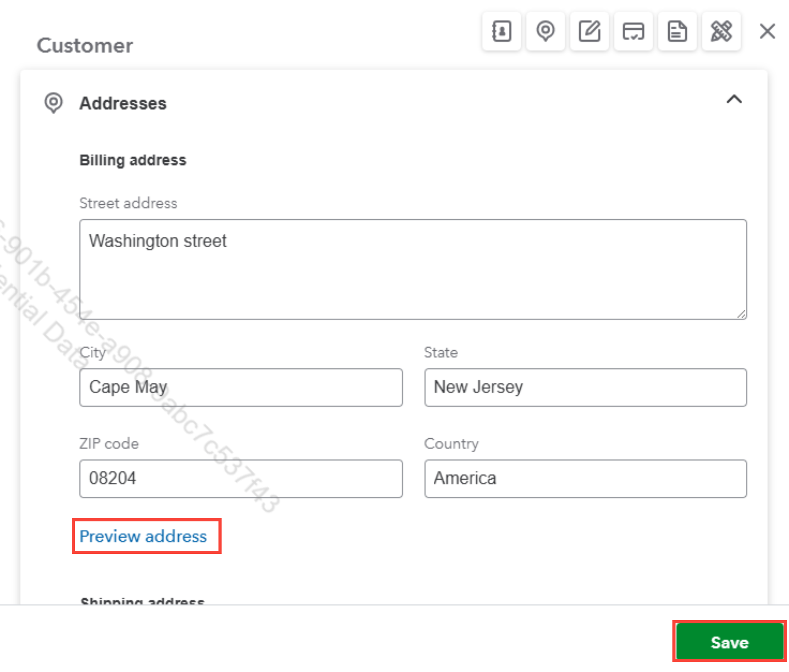Image resolution: width=789 pixels, height=672 pixels.
Task: Collapse the Addresses section chevron
Action: [734, 100]
